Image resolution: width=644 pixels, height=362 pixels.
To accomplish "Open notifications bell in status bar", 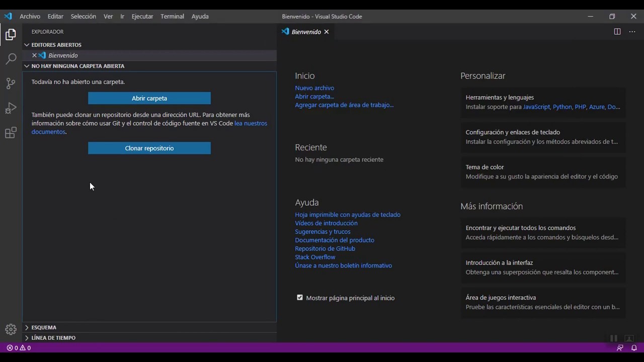I will pos(634,347).
